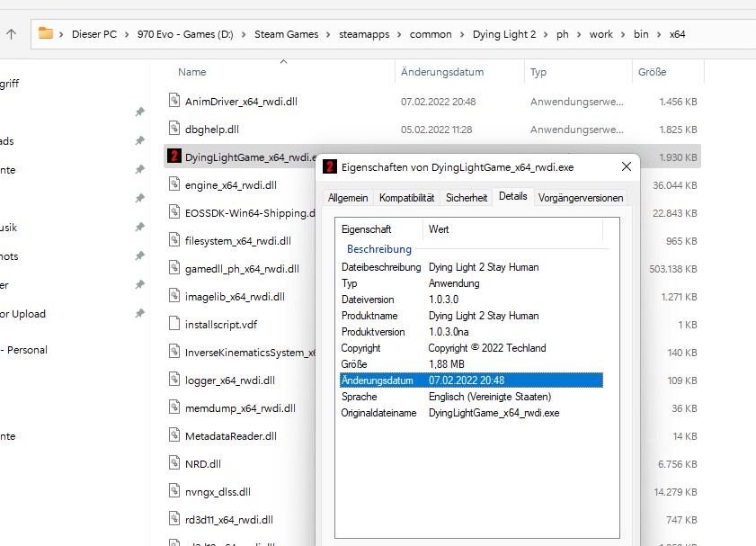756x546 pixels.
Task: Select the Sprache Englisch row
Action: coord(471,397)
